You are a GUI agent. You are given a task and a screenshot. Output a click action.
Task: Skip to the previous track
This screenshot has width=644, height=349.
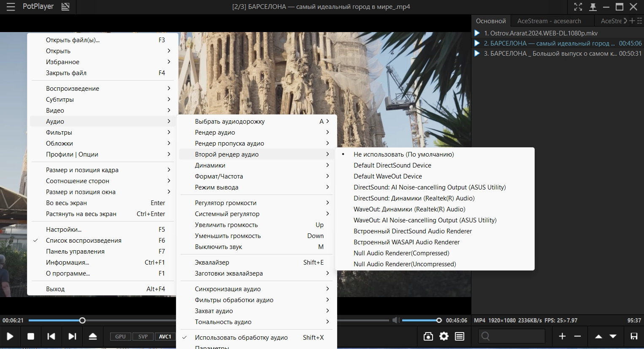[x=51, y=336]
